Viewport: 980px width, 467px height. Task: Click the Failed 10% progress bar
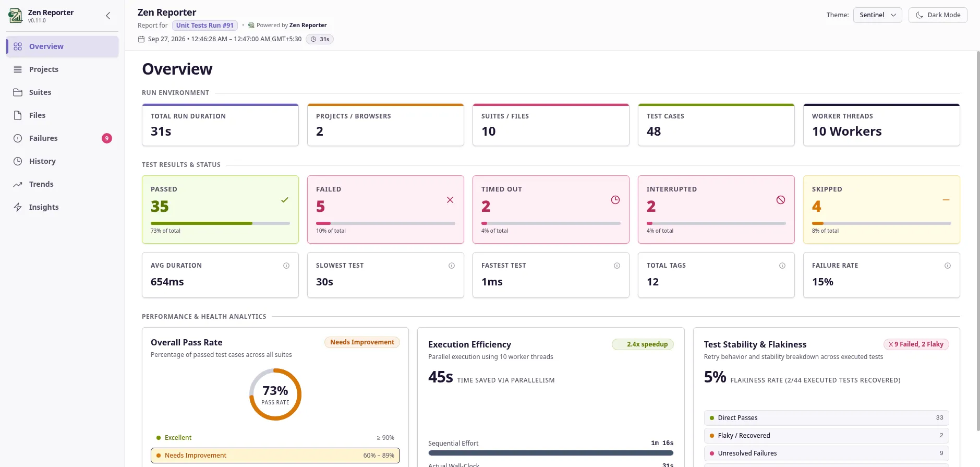(x=385, y=223)
